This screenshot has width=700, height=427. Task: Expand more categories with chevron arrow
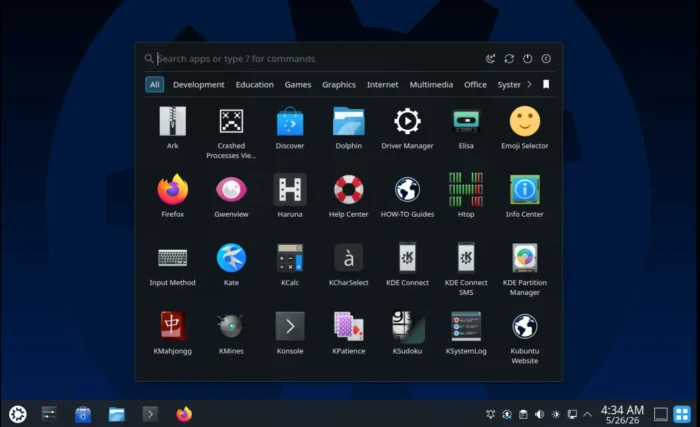pyautogui.click(x=529, y=84)
